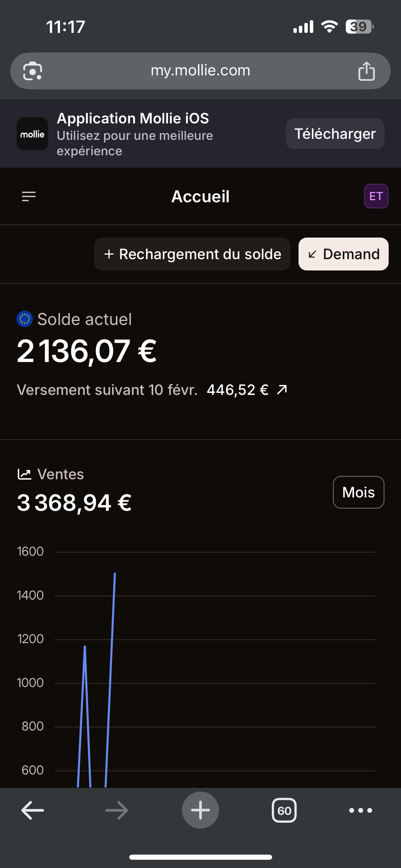Expand the Mois period selector

pos(359,492)
